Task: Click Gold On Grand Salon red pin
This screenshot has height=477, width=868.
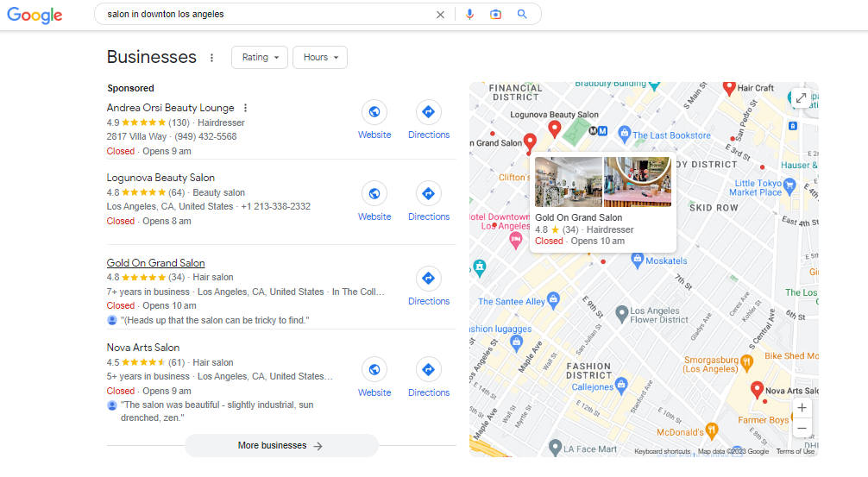Action: (530, 142)
